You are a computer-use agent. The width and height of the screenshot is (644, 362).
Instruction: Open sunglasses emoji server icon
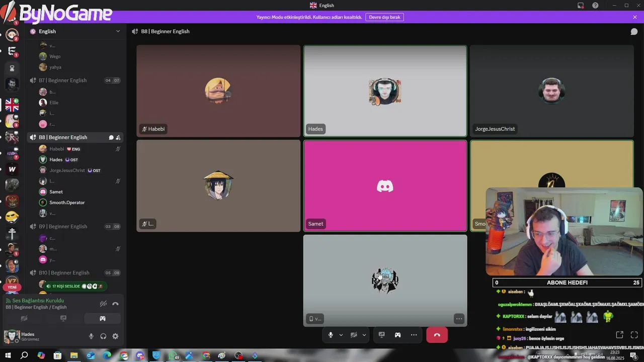12,217
